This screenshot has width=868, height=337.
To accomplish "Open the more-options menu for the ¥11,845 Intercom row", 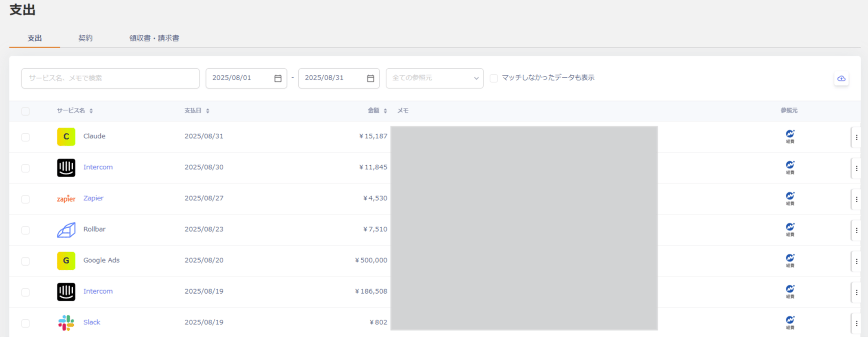I will (856, 168).
